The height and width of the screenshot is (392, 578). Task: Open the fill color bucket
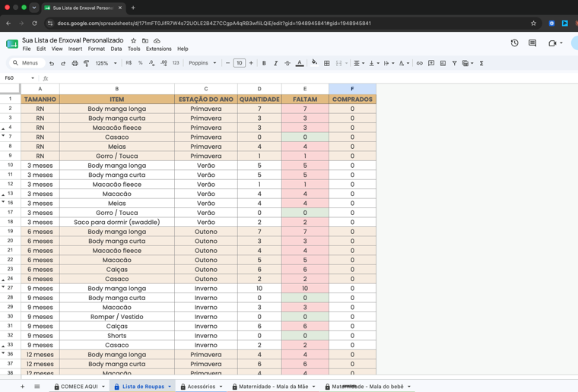pyautogui.click(x=314, y=62)
